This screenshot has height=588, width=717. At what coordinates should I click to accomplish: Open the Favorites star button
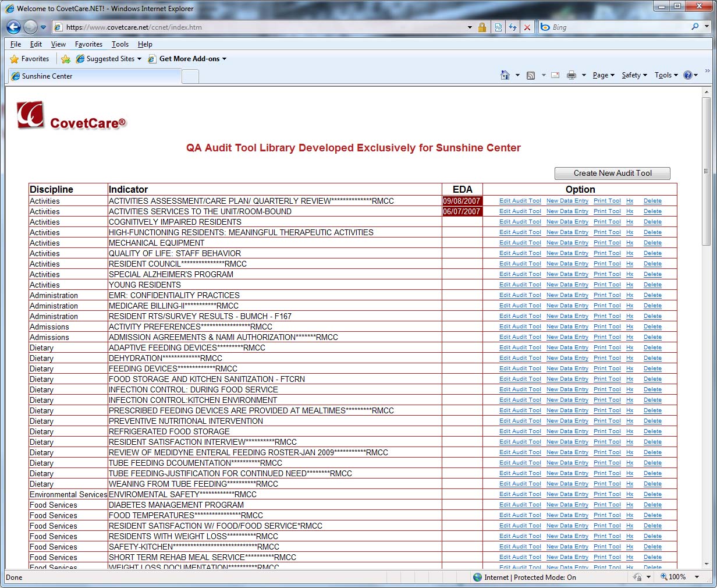(x=30, y=59)
